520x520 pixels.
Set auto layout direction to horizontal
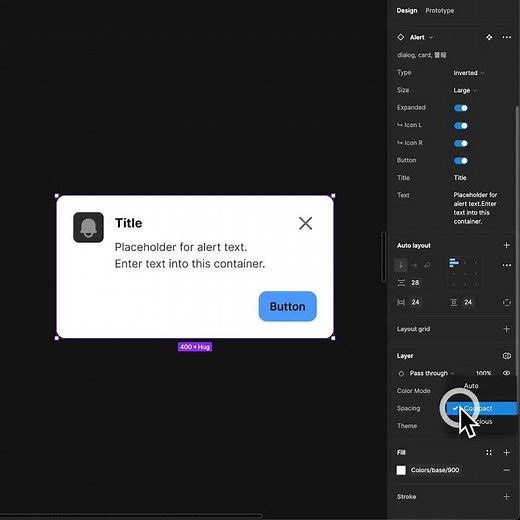[414, 265]
